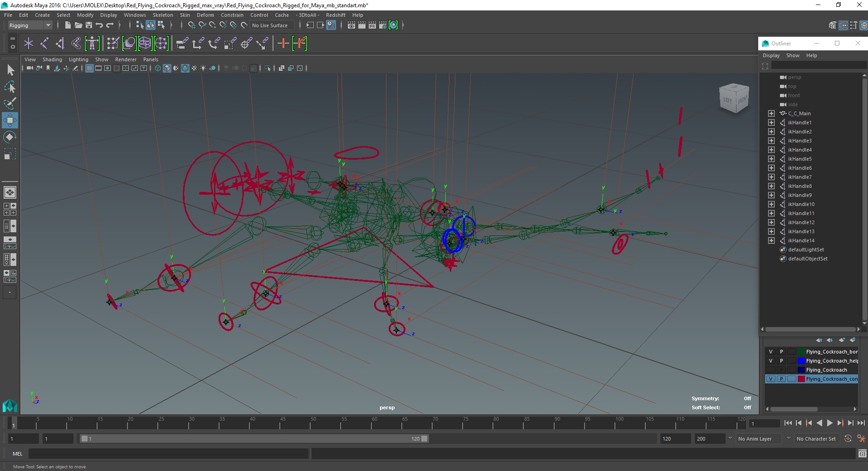Expand ikHandle12 in the Outliner
The height and width of the screenshot is (471, 868).
pos(771,222)
